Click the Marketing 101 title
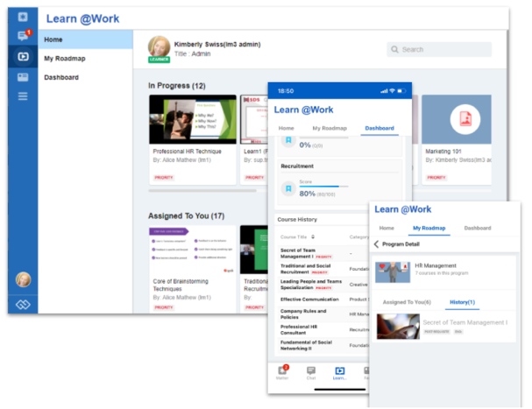This screenshot has width=532, height=409. pos(443,152)
